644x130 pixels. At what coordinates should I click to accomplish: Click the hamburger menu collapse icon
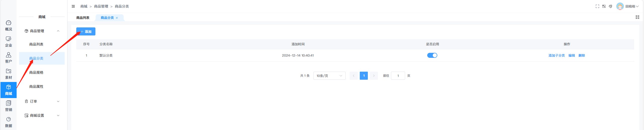[x=73, y=6]
